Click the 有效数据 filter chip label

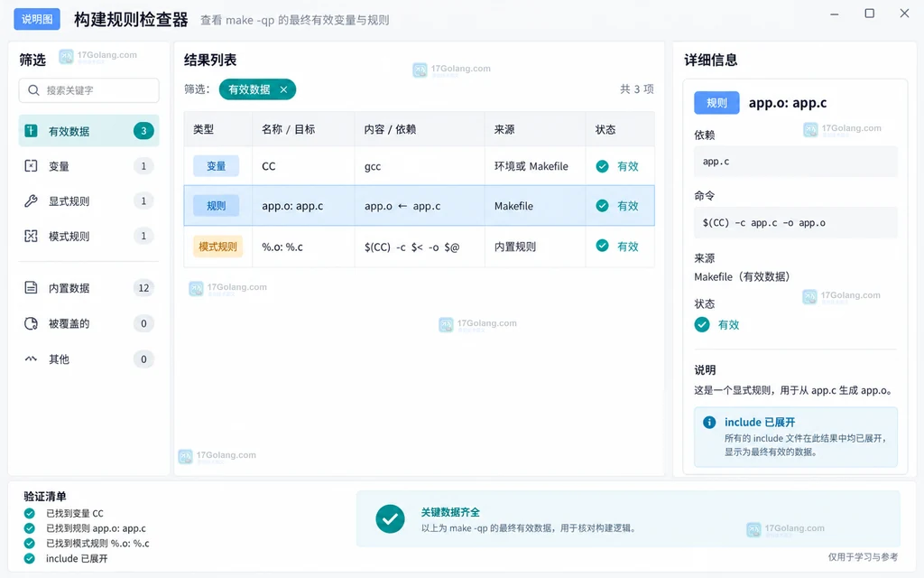(249, 89)
